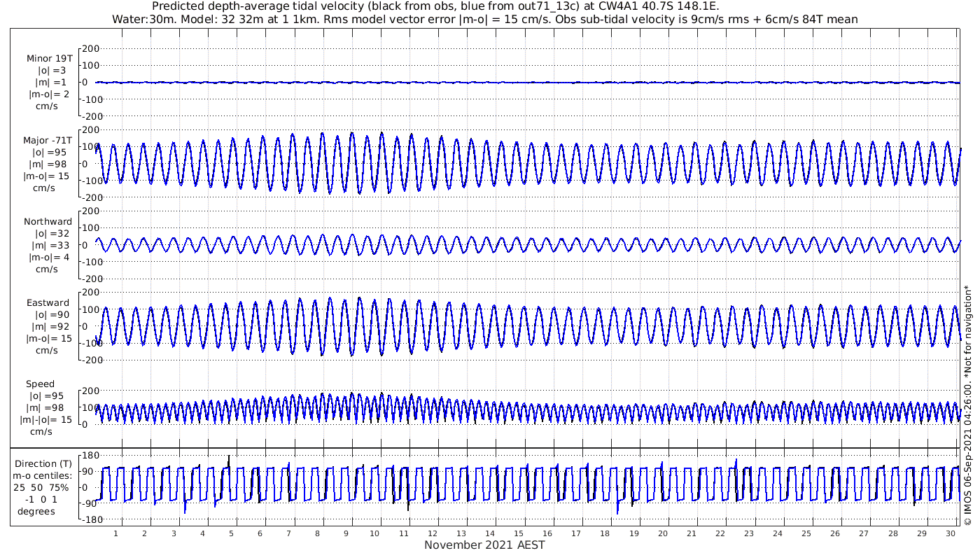Click the 'Northward' panel label
The width and height of the screenshot is (980, 560).
pyautogui.click(x=48, y=222)
